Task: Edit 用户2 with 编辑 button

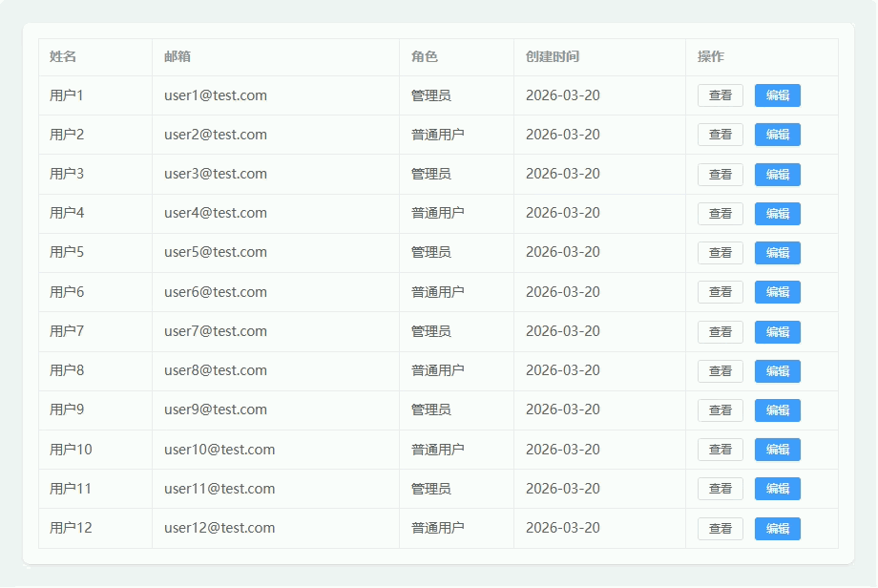Action: (x=777, y=135)
